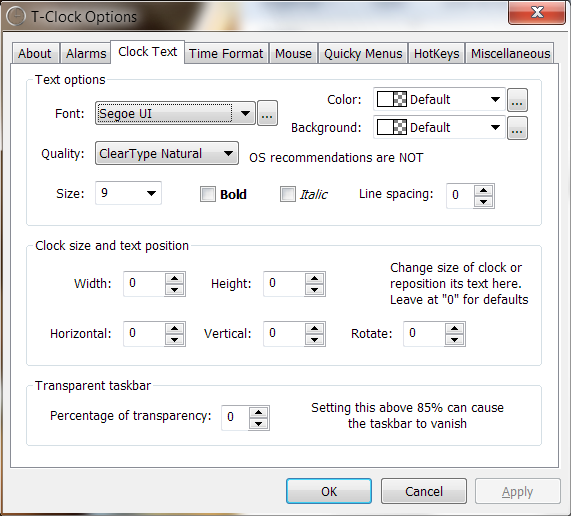
Task: Click the Line spacing value field
Action: 460,195
